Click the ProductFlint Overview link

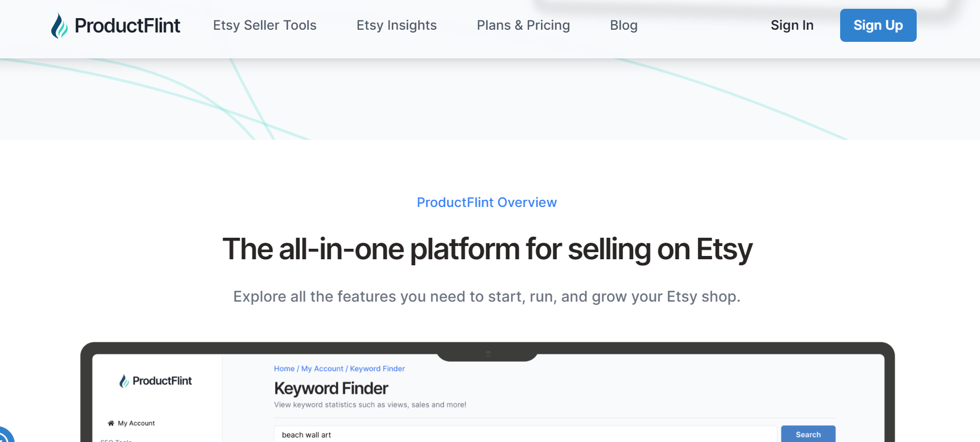point(487,203)
